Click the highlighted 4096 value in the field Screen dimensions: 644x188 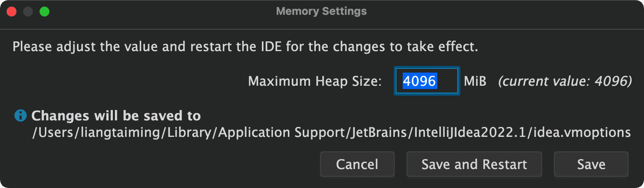point(419,81)
